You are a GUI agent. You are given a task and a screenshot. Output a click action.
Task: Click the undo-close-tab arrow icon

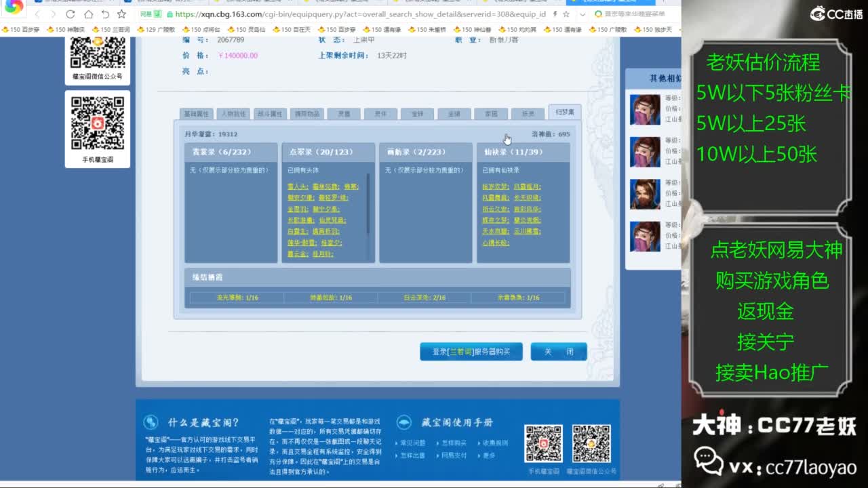[x=105, y=14]
